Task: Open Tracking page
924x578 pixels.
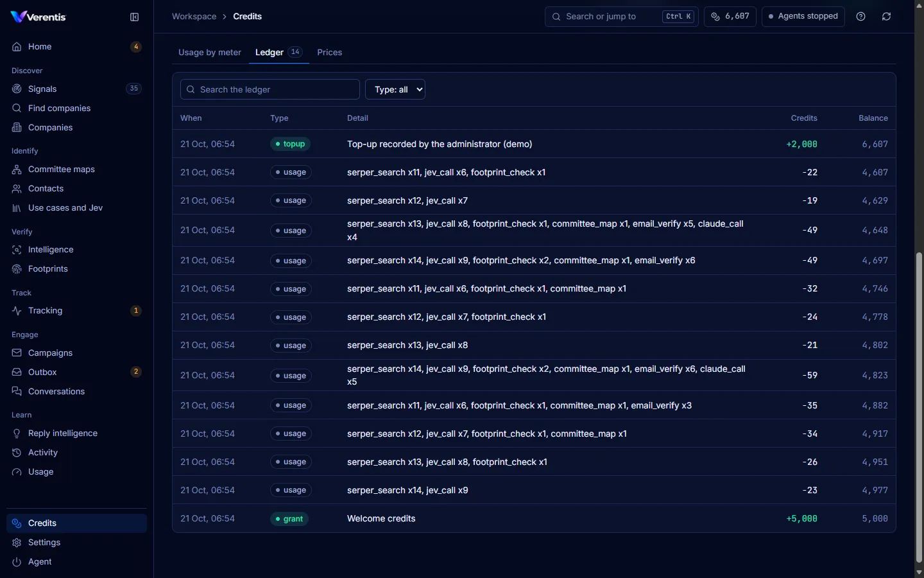Action: point(76,310)
